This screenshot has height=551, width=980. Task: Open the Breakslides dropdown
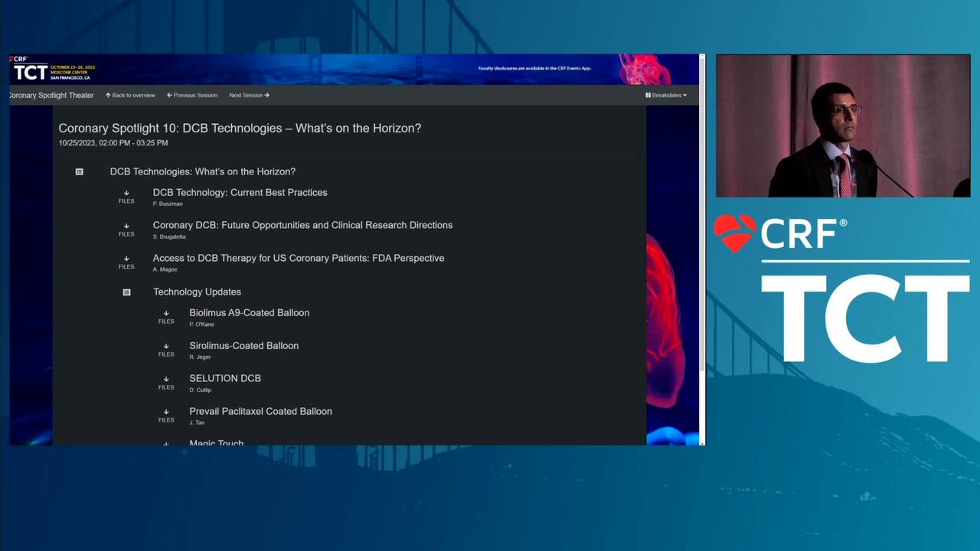666,96
